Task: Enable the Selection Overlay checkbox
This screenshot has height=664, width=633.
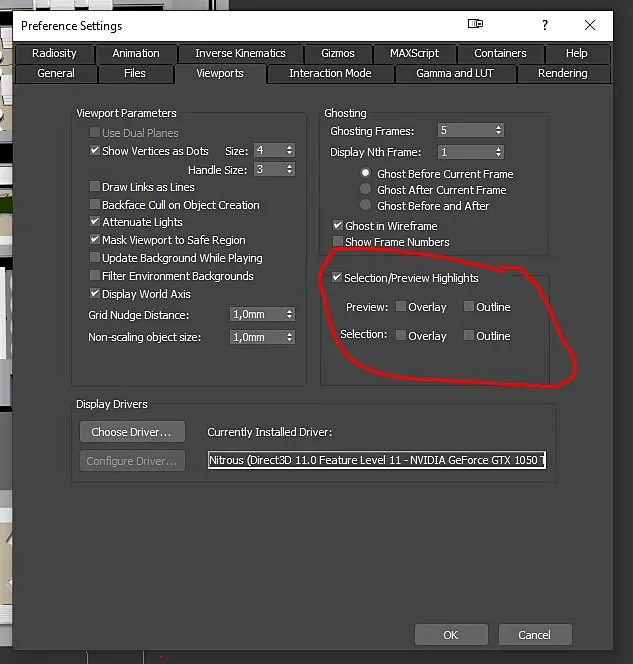Action: pos(401,335)
